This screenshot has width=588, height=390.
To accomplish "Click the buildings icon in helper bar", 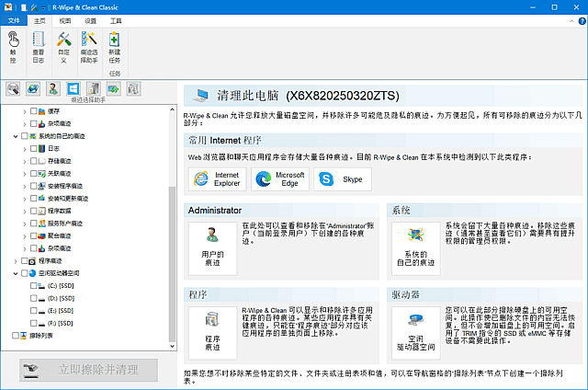I will tap(94, 89).
